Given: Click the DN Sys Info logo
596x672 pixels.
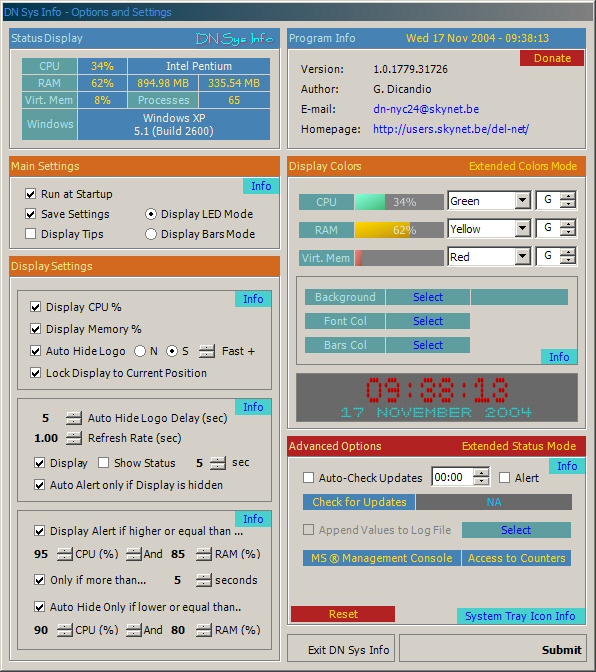Looking at the screenshot, I should click(x=234, y=39).
